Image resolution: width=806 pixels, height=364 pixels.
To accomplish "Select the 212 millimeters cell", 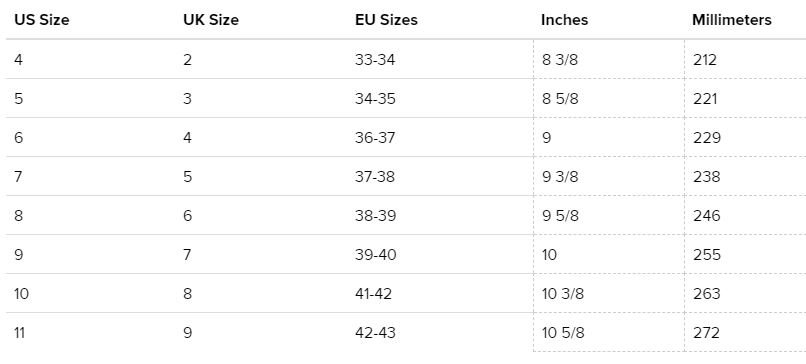I will coord(705,60).
